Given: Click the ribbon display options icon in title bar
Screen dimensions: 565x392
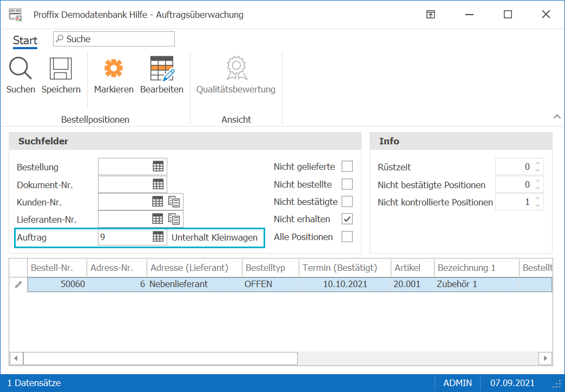Looking at the screenshot, I should (x=431, y=15).
